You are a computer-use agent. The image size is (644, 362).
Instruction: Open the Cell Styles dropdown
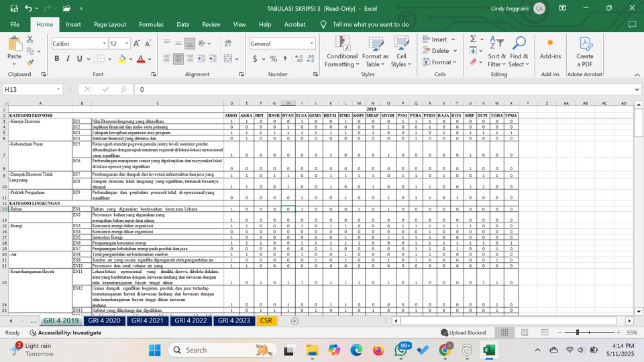(401, 52)
